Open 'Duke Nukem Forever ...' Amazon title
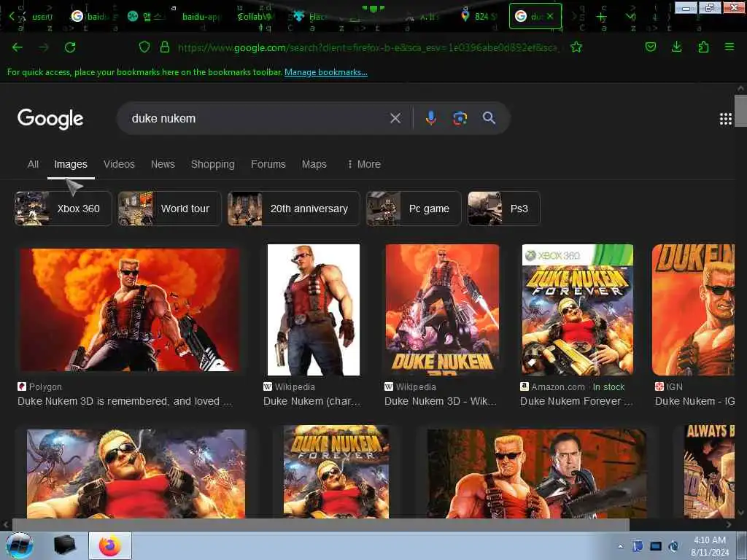Screen dimensions: 747x560 tap(576, 402)
